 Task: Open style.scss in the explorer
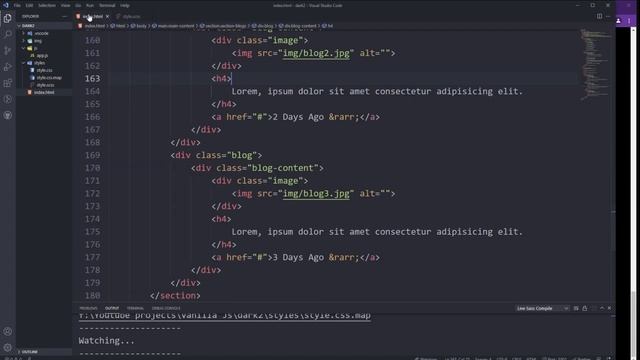pyautogui.click(x=45, y=85)
